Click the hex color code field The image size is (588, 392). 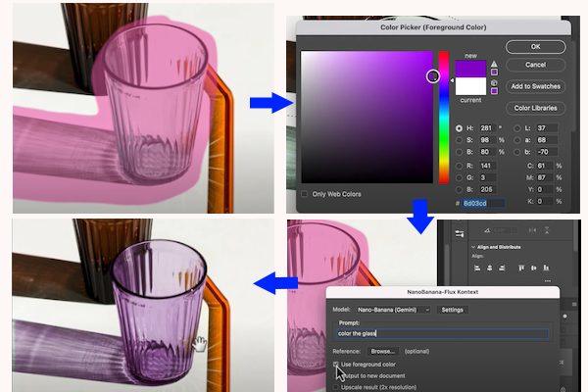pos(482,203)
